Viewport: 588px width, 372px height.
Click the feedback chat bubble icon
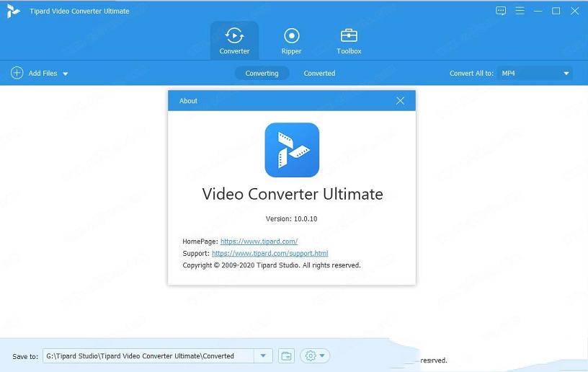tap(502, 11)
